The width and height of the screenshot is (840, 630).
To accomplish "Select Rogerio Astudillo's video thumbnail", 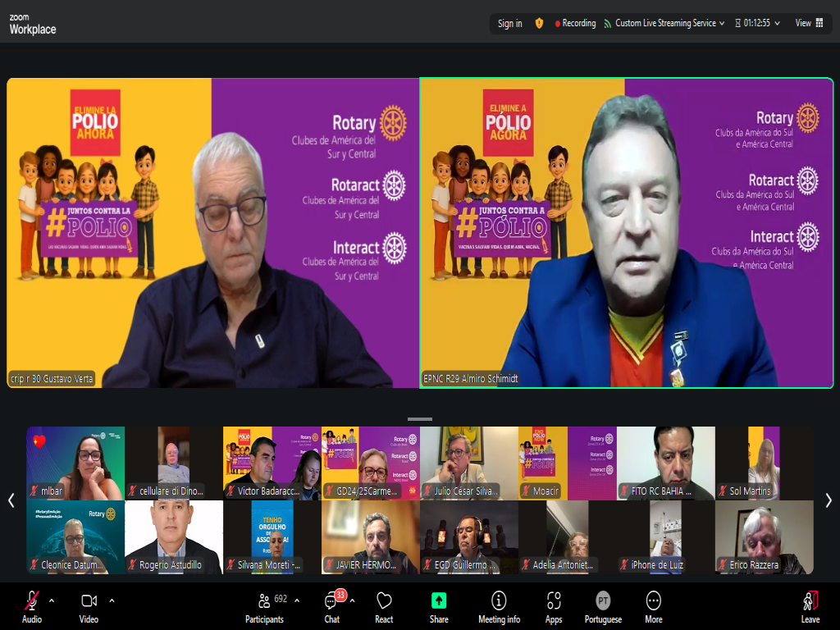I will pyautogui.click(x=173, y=537).
